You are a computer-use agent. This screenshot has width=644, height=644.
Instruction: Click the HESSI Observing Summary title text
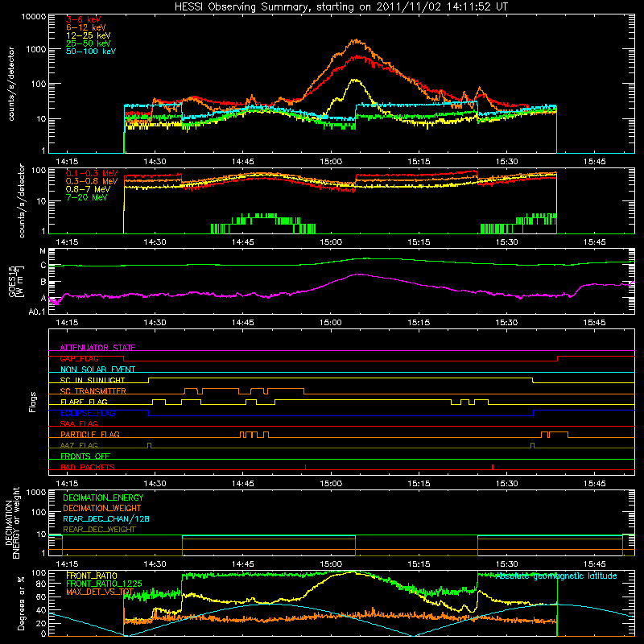[x=341, y=7]
